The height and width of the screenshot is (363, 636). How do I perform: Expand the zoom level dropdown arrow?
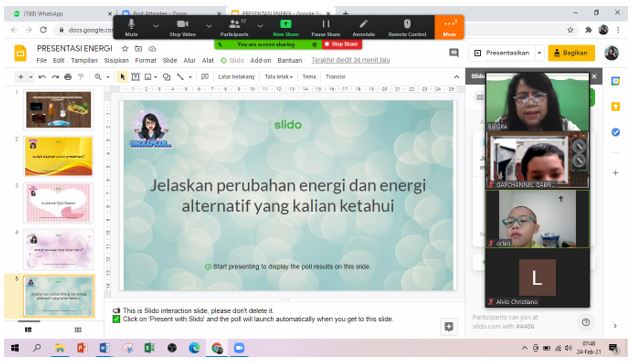pos(108,77)
